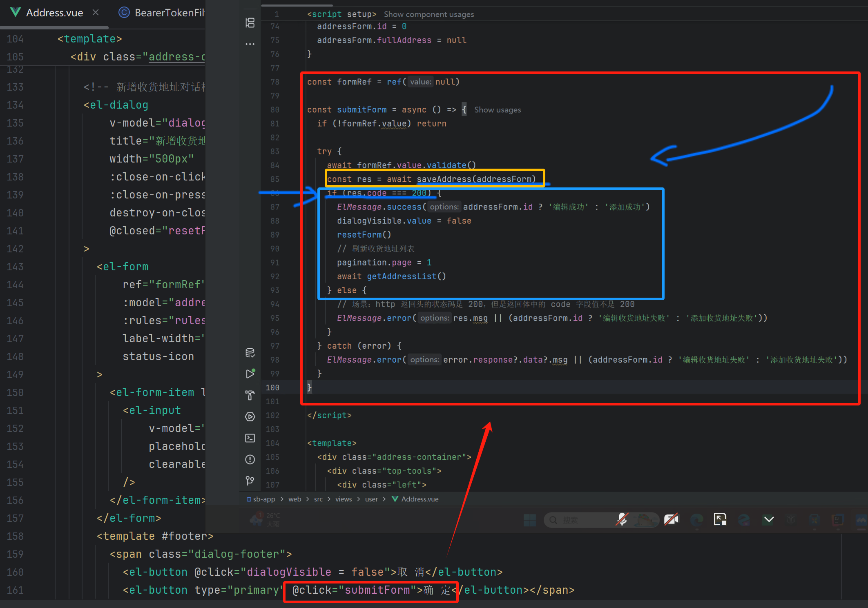Select views in the breadcrumb bar
Screen dimensions: 868x608
coord(344,499)
